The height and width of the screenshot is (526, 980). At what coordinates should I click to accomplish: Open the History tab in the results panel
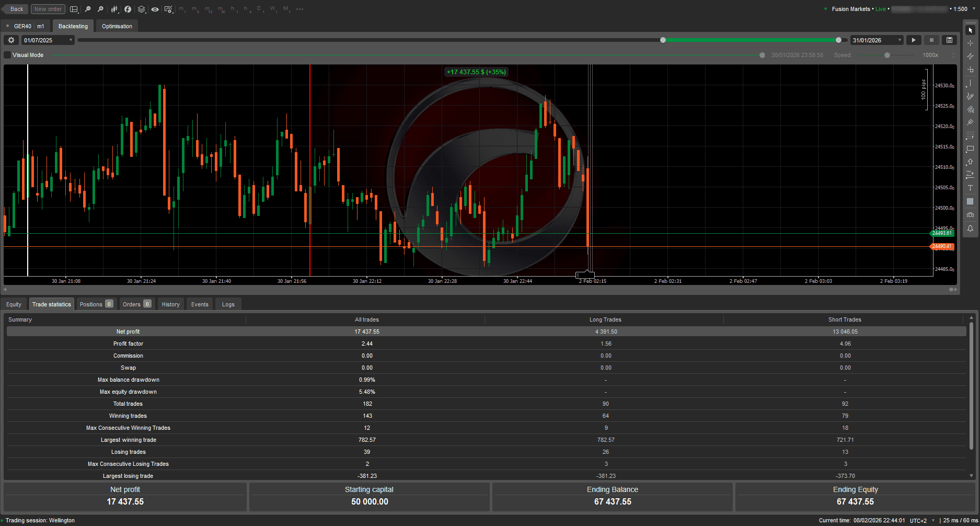[x=170, y=304]
